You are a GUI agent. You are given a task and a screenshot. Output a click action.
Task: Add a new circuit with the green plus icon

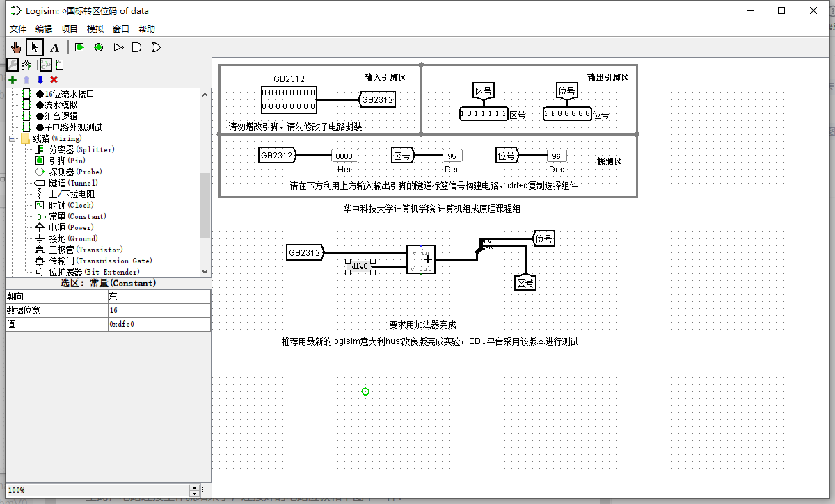coord(11,80)
